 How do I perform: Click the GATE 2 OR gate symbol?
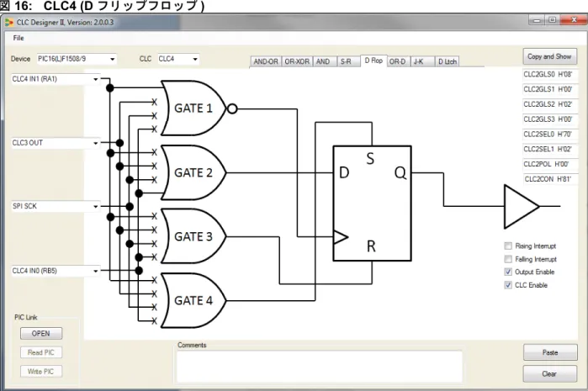click(x=193, y=173)
